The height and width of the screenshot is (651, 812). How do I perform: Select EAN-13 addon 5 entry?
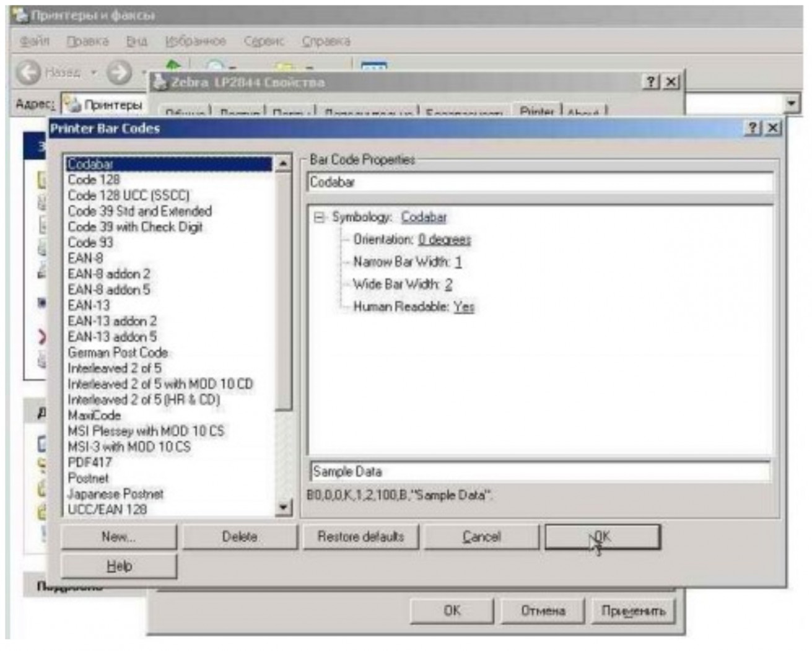(112, 336)
